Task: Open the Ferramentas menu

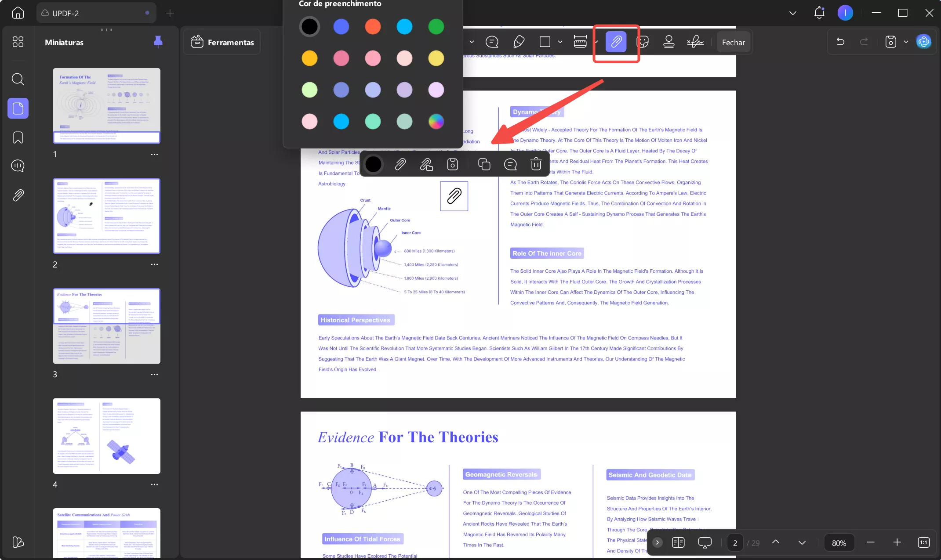Action: 222,42
